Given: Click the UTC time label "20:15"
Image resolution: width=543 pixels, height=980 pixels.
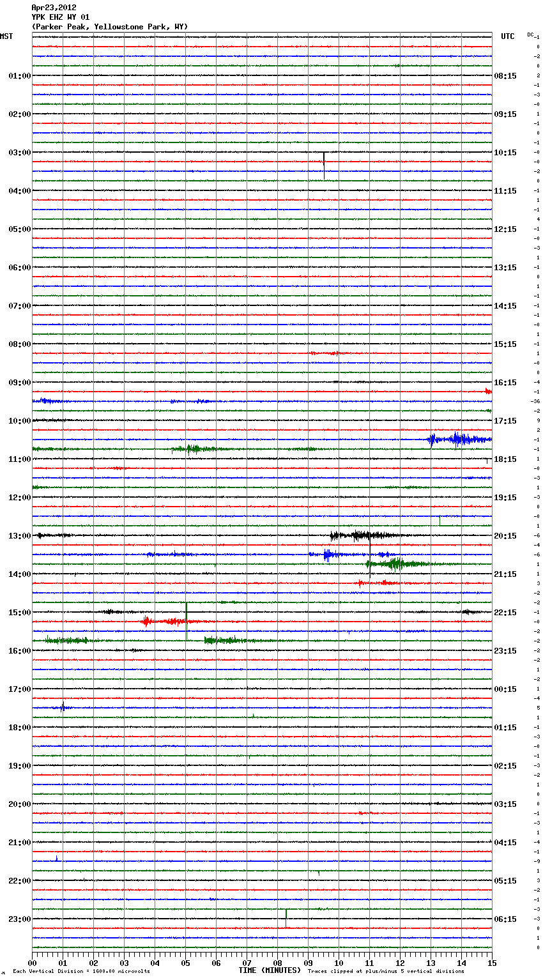Looking at the screenshot, I should (x=505, y=536).
